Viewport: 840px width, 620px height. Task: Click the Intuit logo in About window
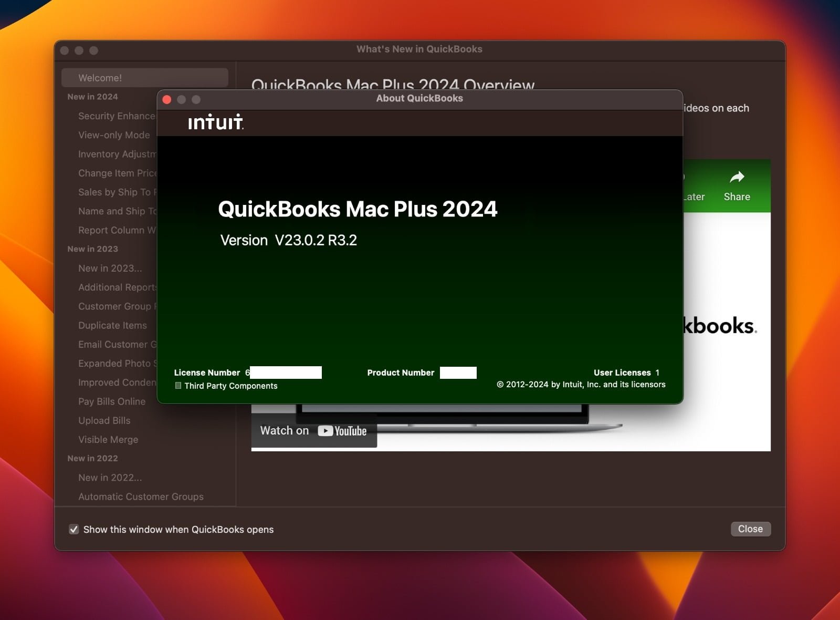pos(215,122)
